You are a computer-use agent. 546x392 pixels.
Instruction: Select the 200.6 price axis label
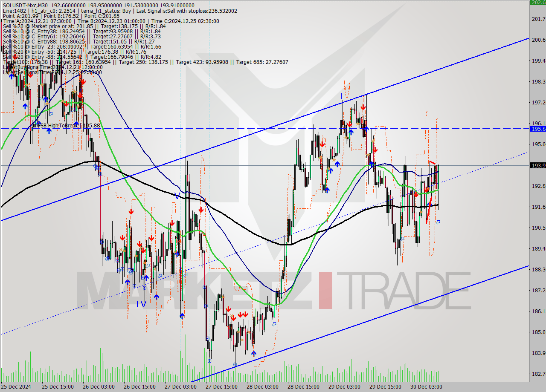(538, 40)
